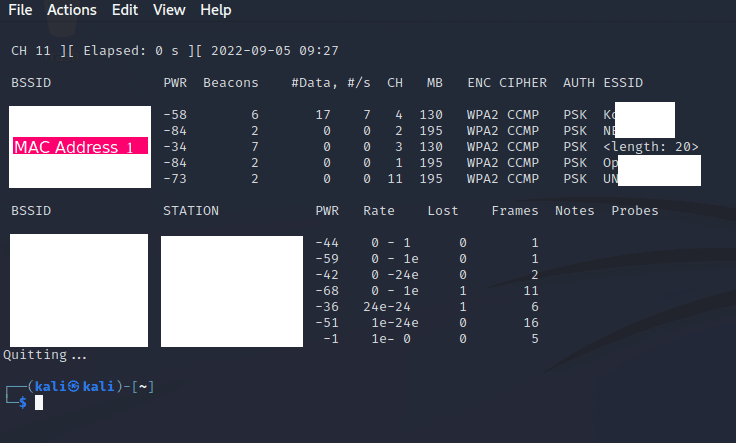Click the -68 station power value
The width and height of the screenshot is (736, 443).
click(x=327, y=291)
